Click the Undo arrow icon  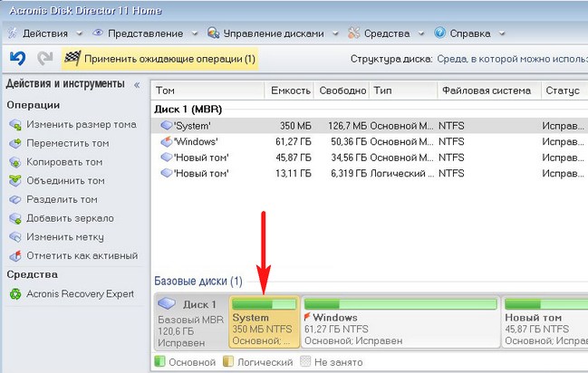point(17,58)
